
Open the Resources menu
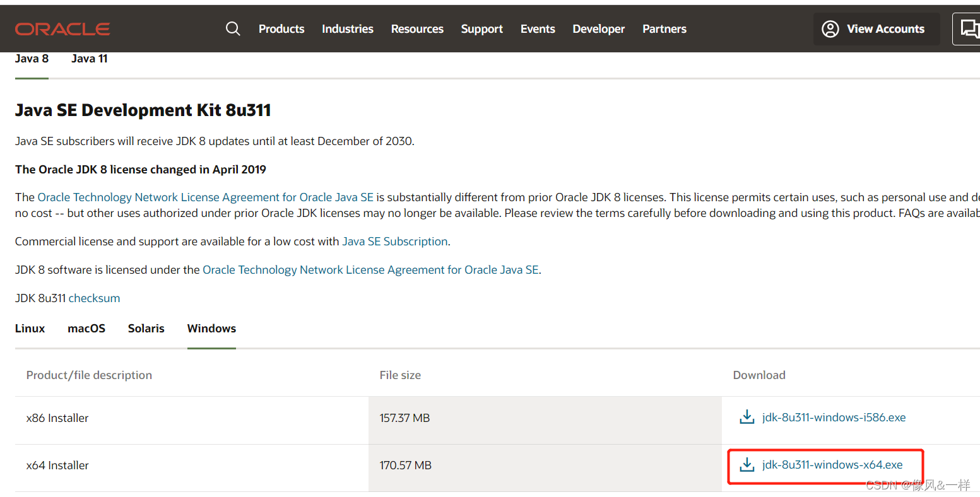(417, 29)
